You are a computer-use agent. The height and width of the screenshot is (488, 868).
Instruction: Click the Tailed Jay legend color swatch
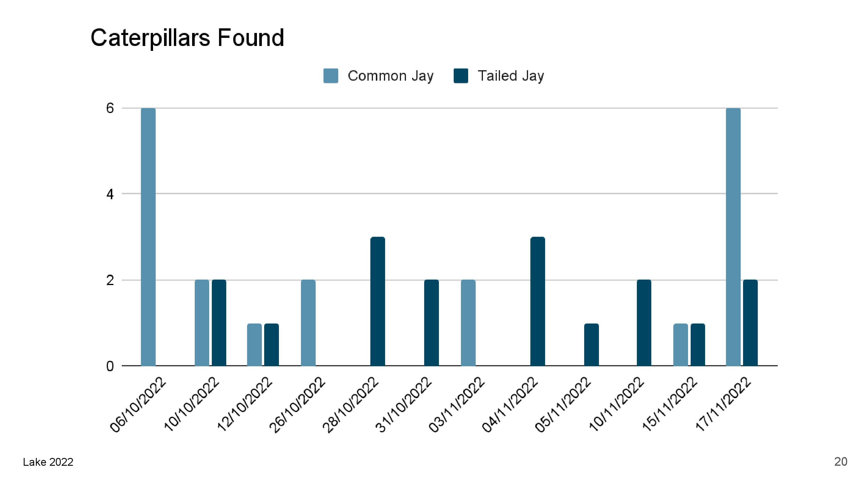[x=461, y=76]
